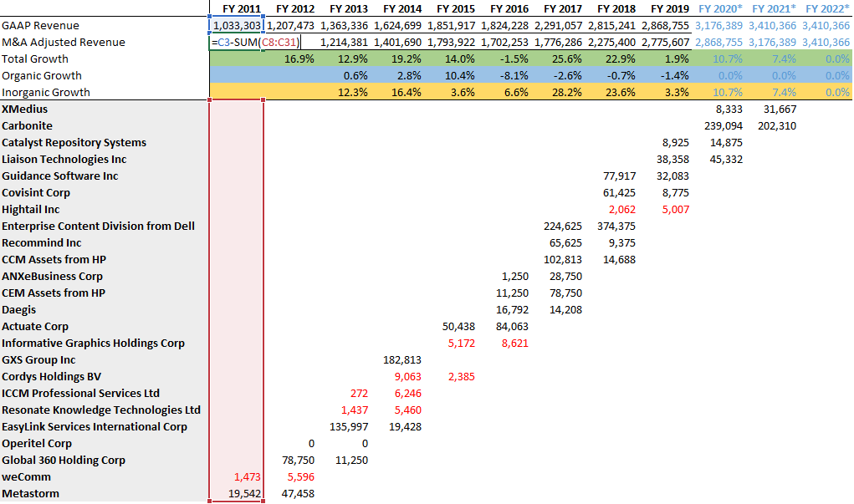Select Resonate Knowledge Technologies Ltd label
This screenshot has height=504, width=854.
tap(101, 410)
